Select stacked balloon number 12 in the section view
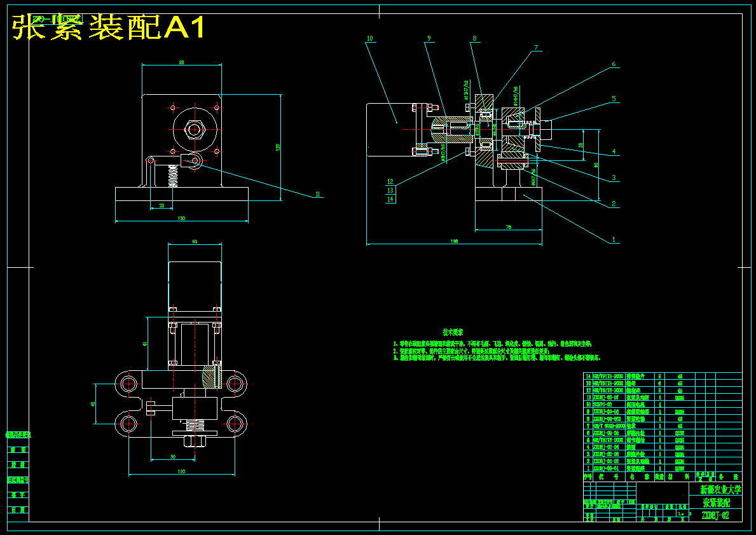This screenshot has height=535, width=756. click(x=390, y=182)
